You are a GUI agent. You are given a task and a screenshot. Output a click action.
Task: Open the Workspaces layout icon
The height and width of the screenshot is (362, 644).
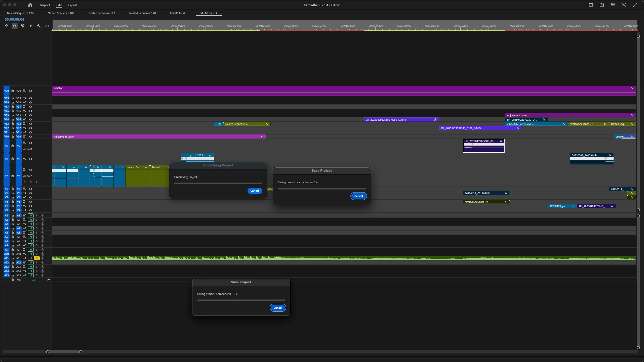[590, 5]
